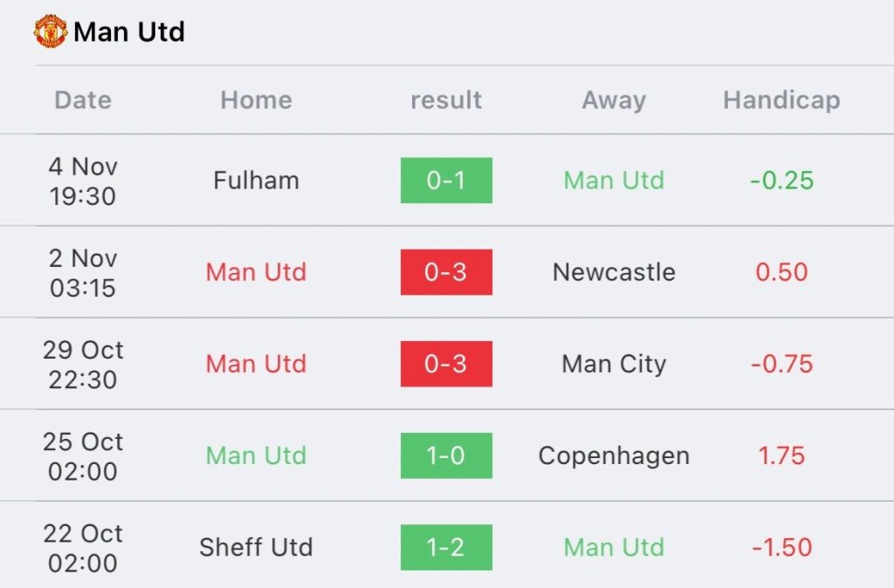Select Man City away team name
894x588 pixels.
[x=614, y=364]
